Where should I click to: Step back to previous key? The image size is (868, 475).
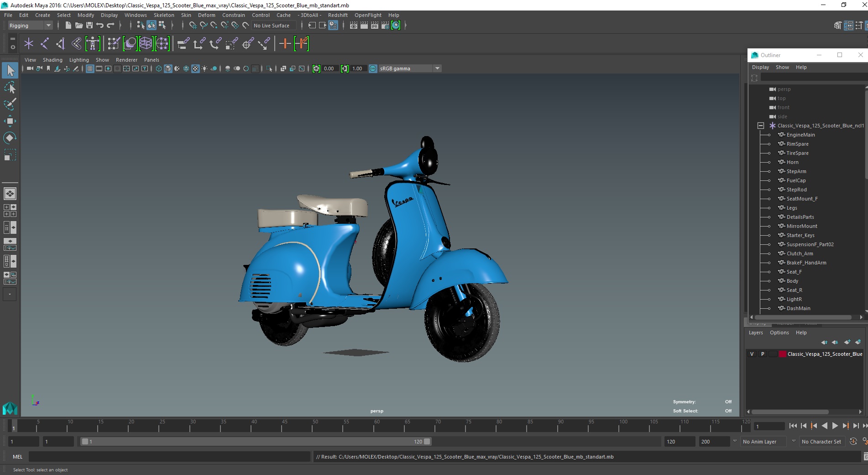click(x=814, y=426)
